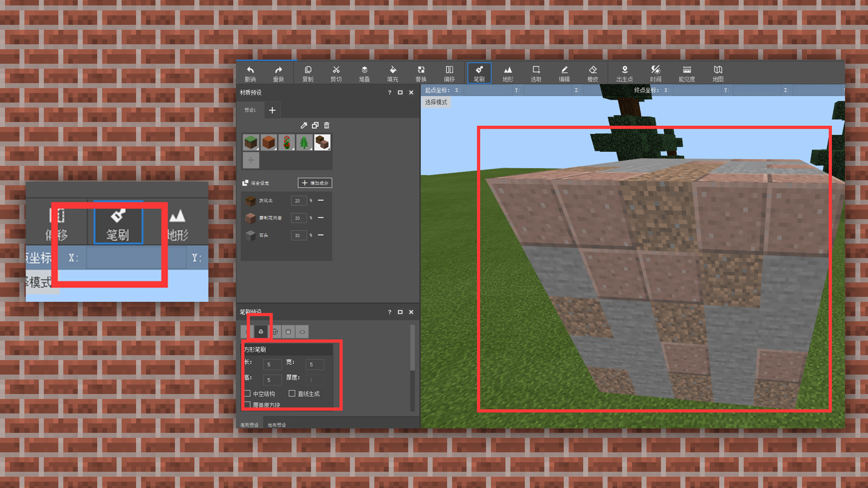This screenshot has width=868, height=488.
Task: Edit the 石头 percentage field showing 50
Action: coord(299,235)
